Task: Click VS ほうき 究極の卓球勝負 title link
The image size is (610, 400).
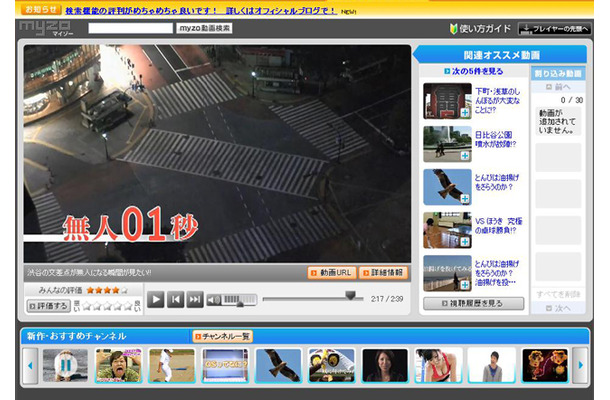Action: pyautogui.click(x=498, y=226)
